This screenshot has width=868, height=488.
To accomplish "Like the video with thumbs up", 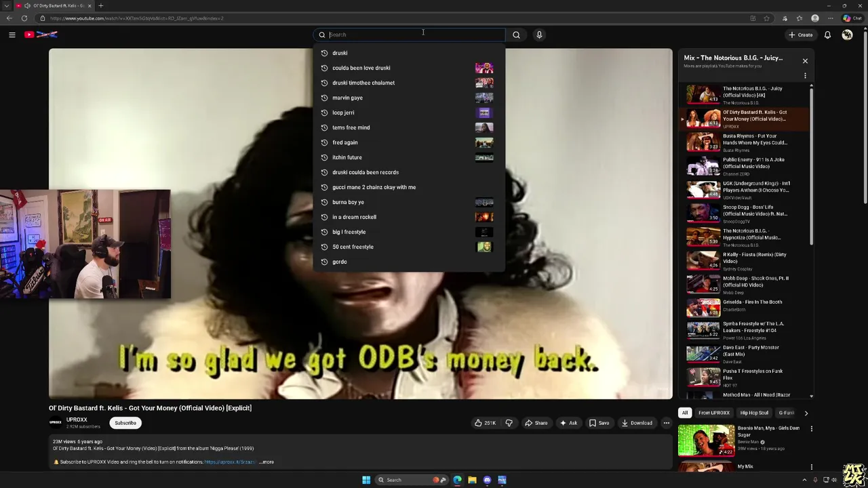I will click(485, 423).
